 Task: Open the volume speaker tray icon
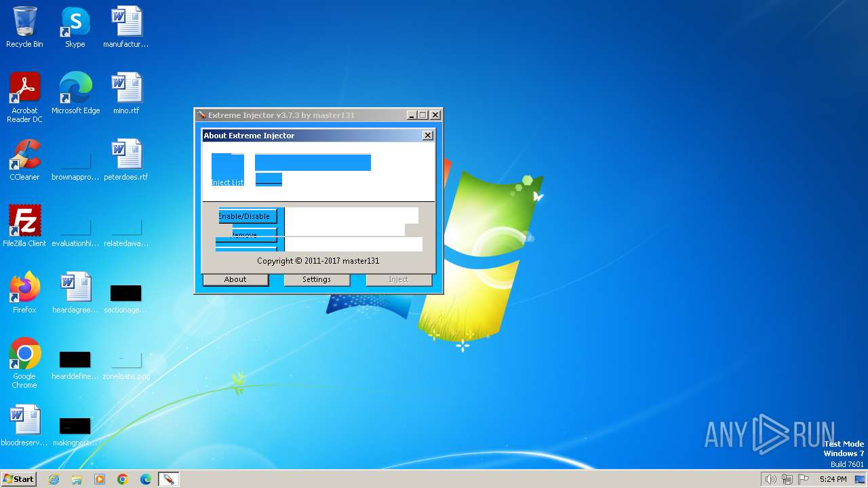(770, 479)
